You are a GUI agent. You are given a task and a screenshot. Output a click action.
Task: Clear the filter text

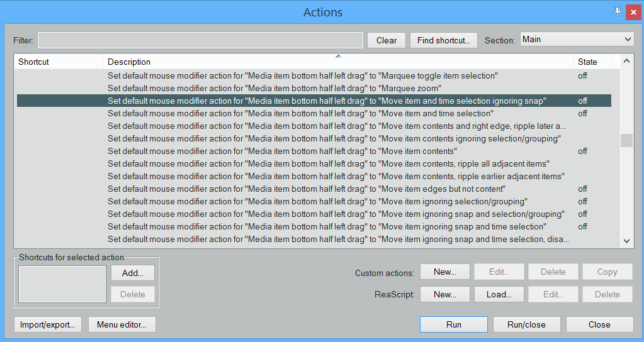click(x=387, y=40)
